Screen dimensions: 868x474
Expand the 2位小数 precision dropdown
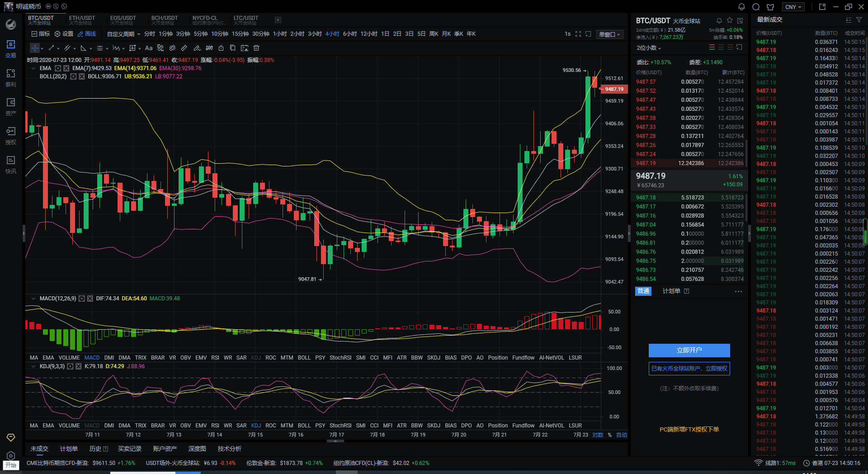point(649,48)
